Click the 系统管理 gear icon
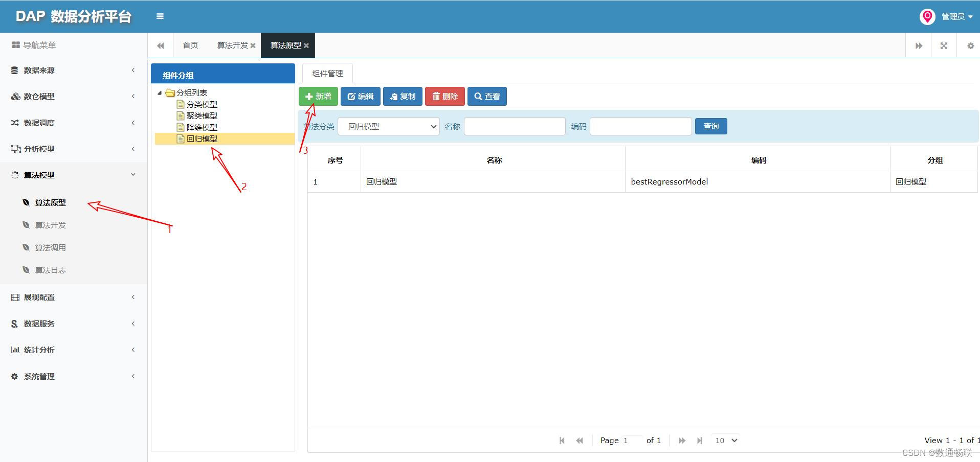980x462 pixels. click(14, 377)
